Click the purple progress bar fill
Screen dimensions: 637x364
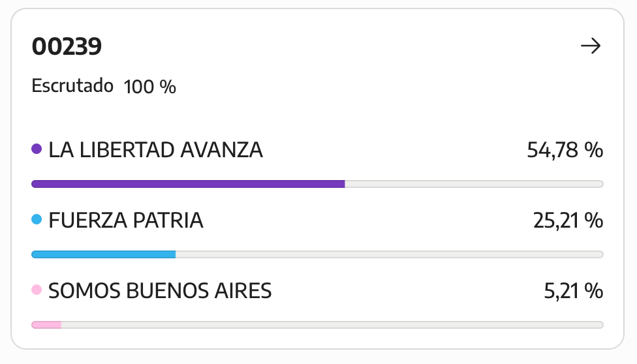(188, 184)
